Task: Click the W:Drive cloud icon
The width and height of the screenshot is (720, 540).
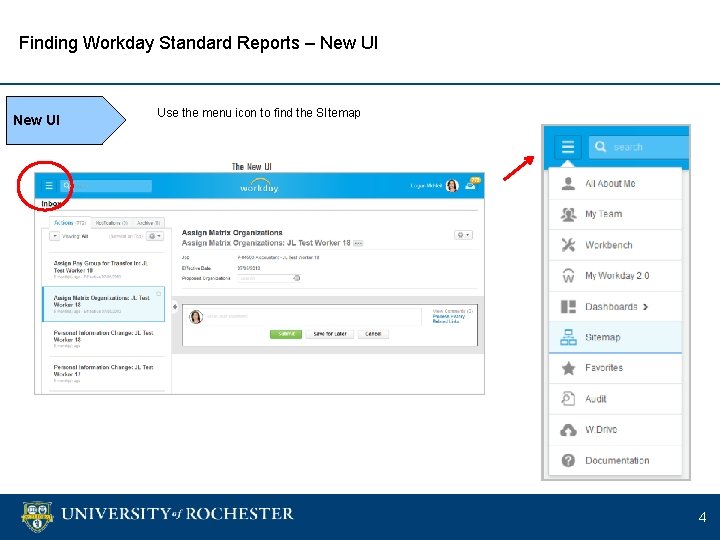Action: pos(568,430)
